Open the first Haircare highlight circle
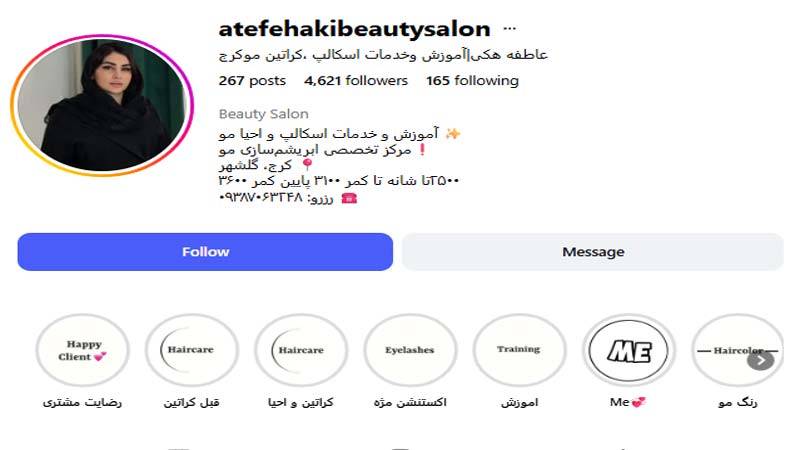This screenshot has width=800, height=450. click(x=191, y=350)
